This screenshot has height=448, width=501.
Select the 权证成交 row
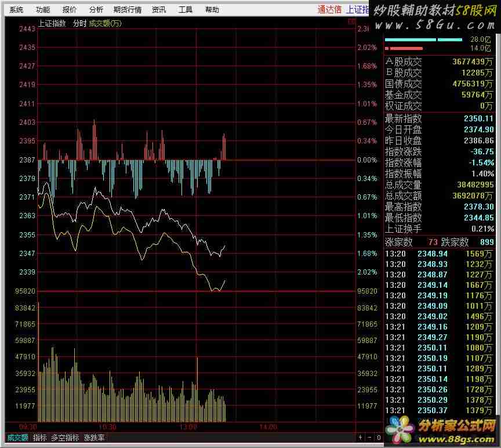[x=439, y=106]
